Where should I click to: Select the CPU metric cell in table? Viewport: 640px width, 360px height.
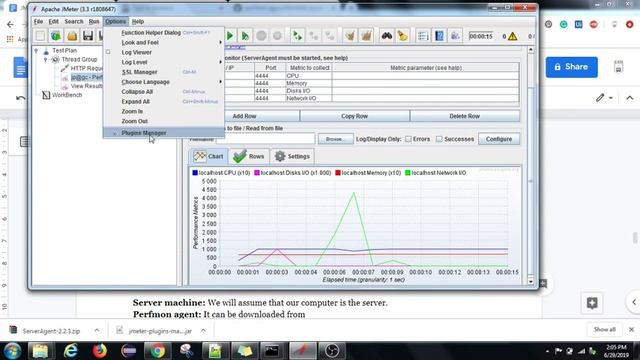[309, 76]
